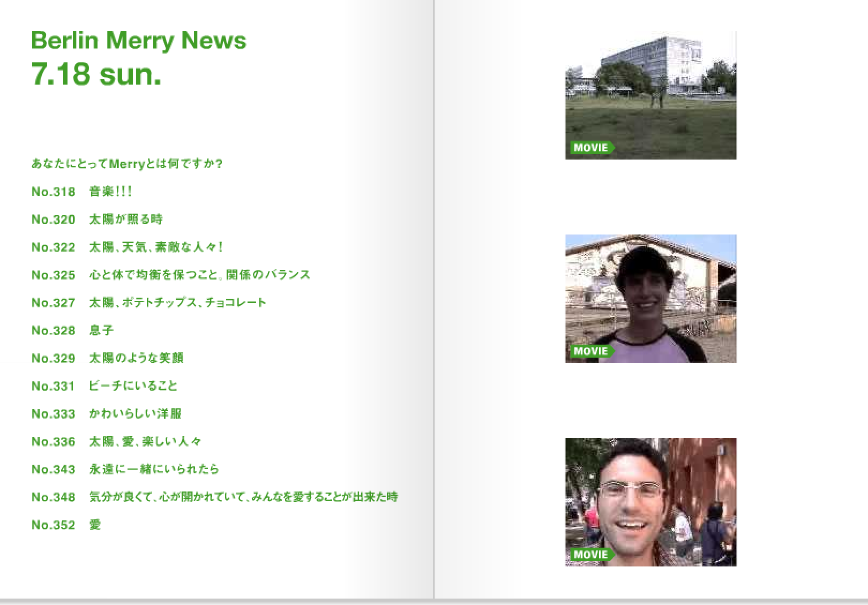Select entry No.327 ポテトチップス、チョコレート
This screenshot has width=868, height=605.
pos(149,303)
